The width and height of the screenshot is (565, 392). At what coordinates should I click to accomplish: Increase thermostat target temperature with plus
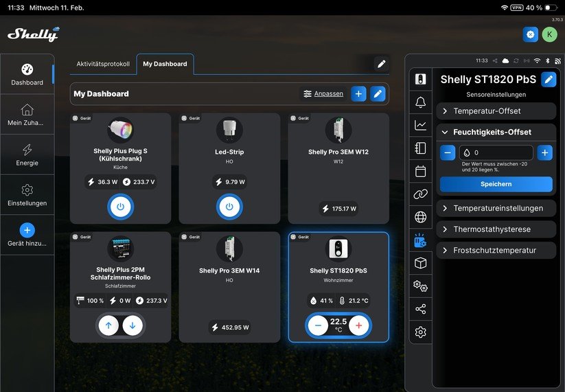coord(358,325)
